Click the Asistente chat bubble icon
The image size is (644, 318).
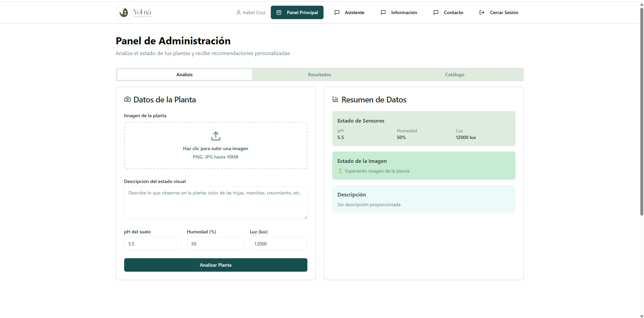[x=337, y=12]
